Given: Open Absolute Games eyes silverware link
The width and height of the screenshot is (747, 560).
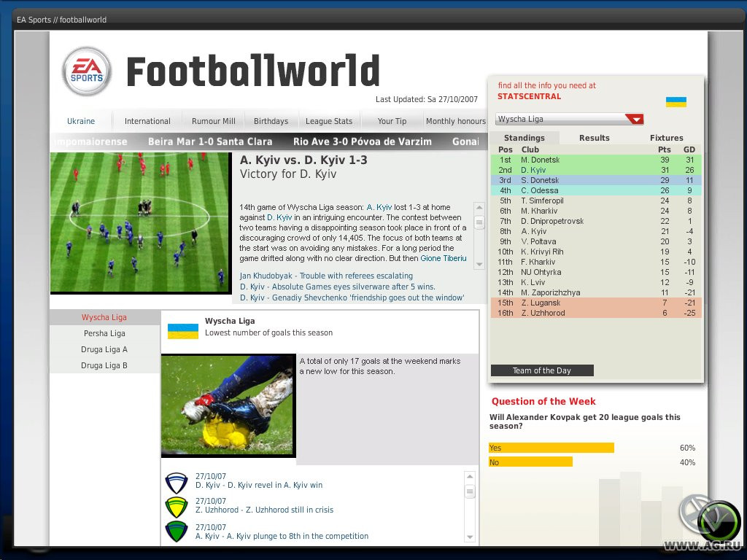Looking at the screenshot, I should point(337,287).
